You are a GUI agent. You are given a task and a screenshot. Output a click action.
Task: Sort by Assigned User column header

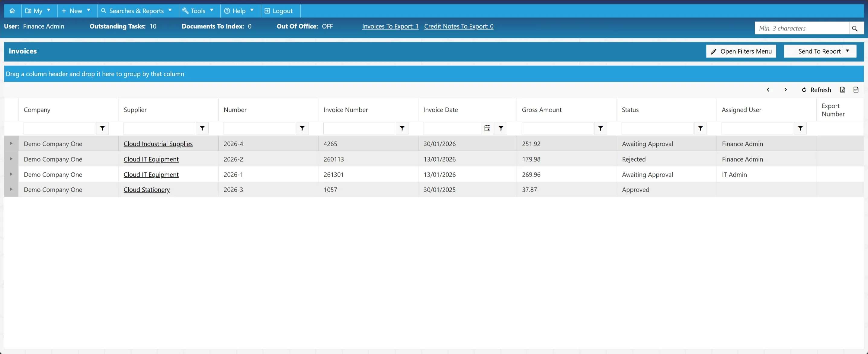741,110
